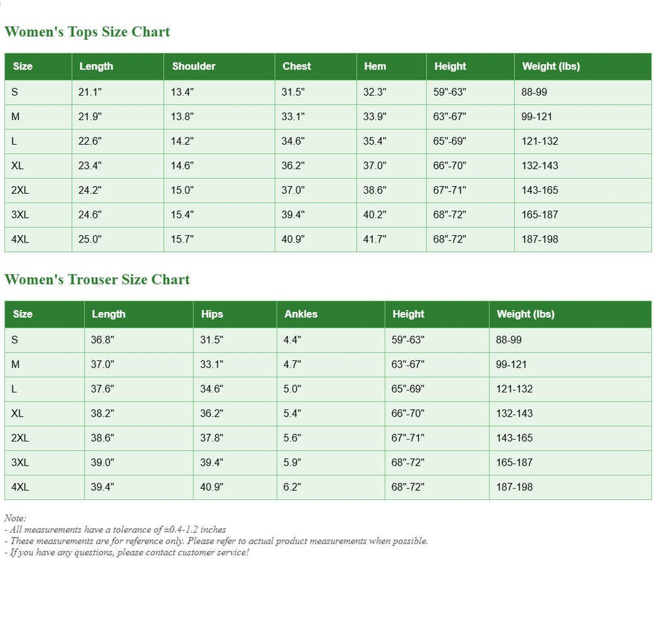Click the measurement tolerance note line
This screenshot has height=644, width=655.
coord(115,529)
